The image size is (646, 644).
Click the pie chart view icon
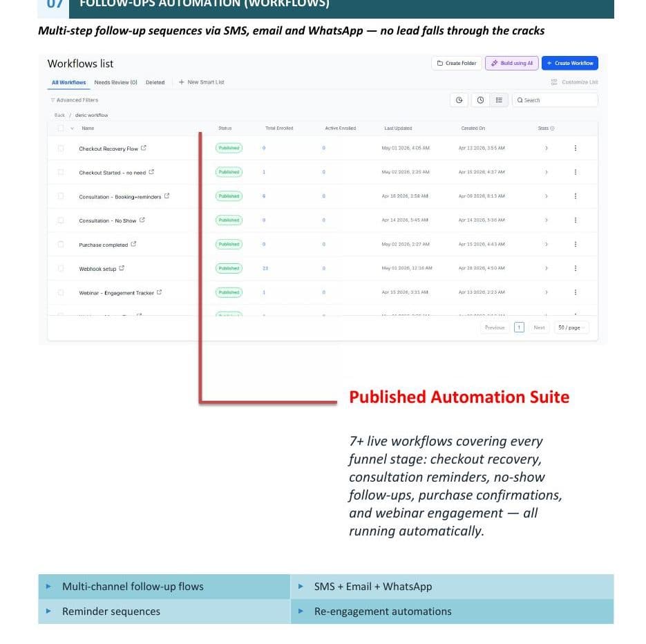(x=459, y=100)
